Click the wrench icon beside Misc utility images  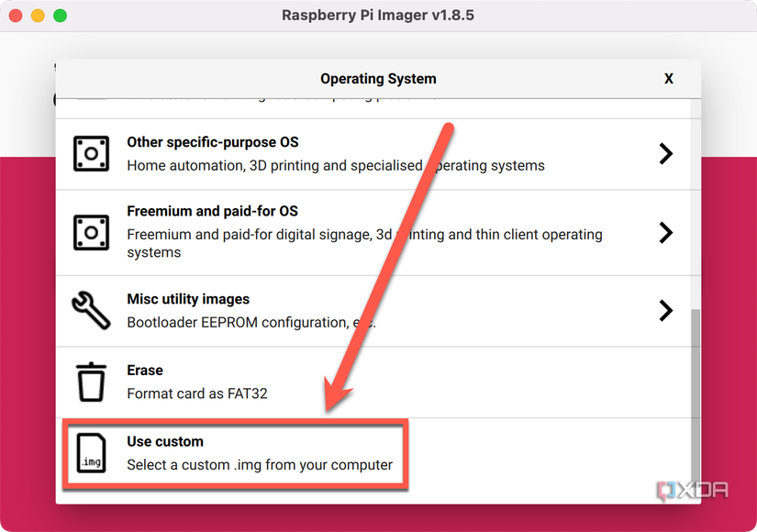tap(91, 310)
